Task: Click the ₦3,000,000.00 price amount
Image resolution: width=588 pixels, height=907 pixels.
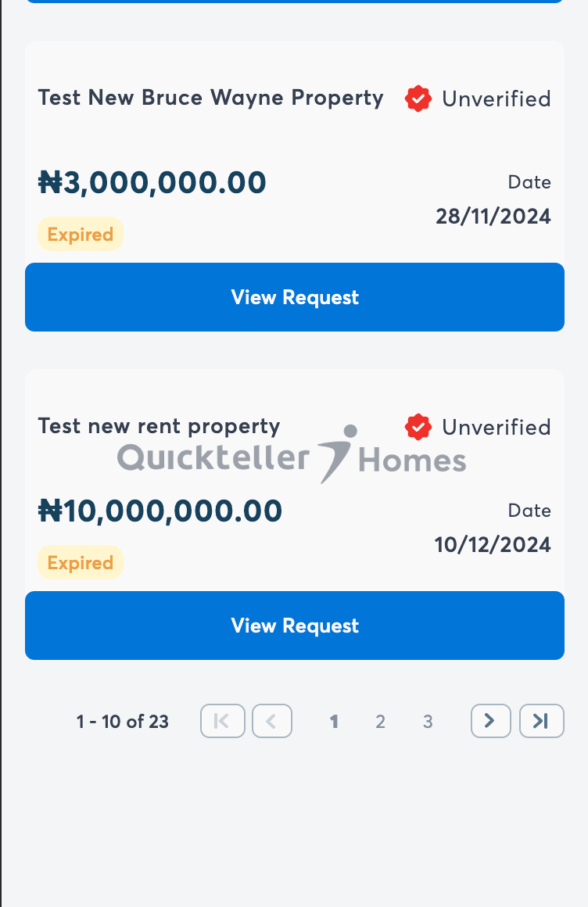Action: [152, 183]
